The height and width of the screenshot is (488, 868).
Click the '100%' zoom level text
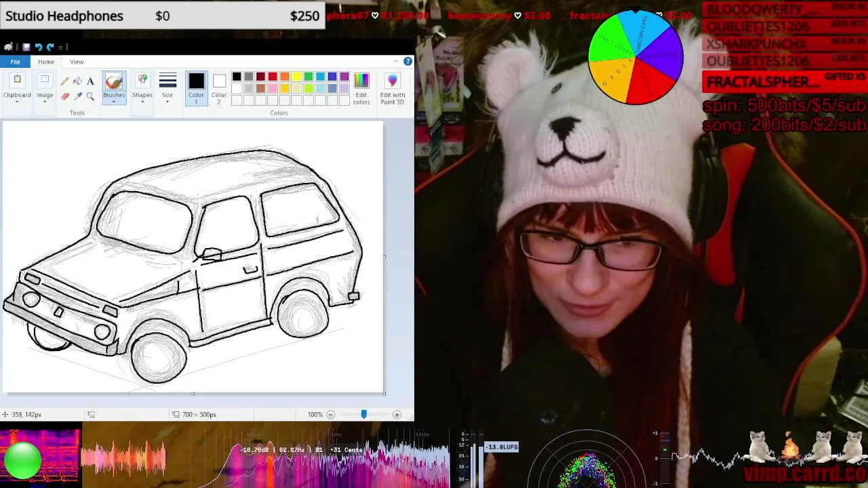coord(315,414)
